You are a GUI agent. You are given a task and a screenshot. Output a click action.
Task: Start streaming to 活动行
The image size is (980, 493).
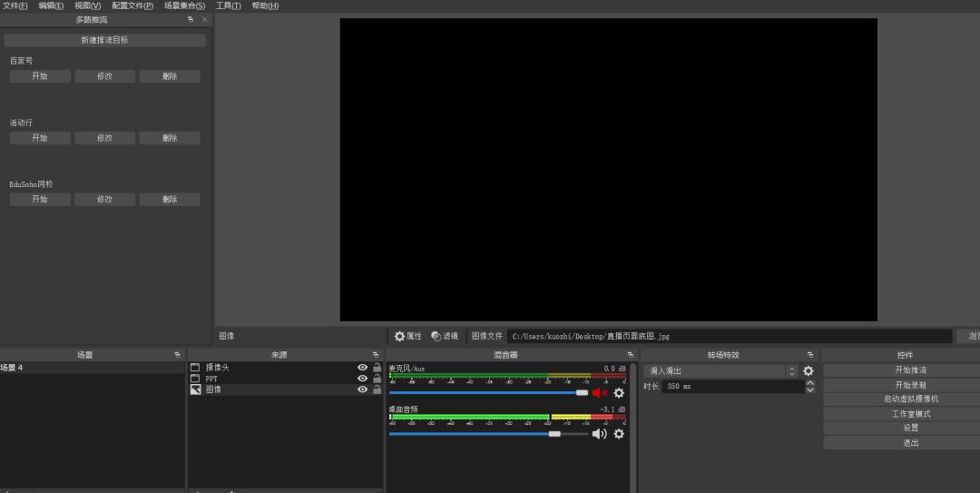pyautogui.click(x=40, y=138)
